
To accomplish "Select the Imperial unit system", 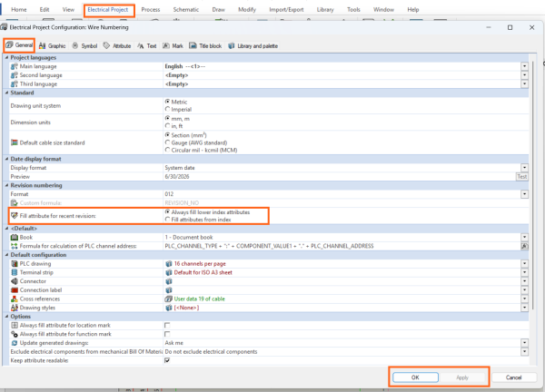I will coord(167,110).
